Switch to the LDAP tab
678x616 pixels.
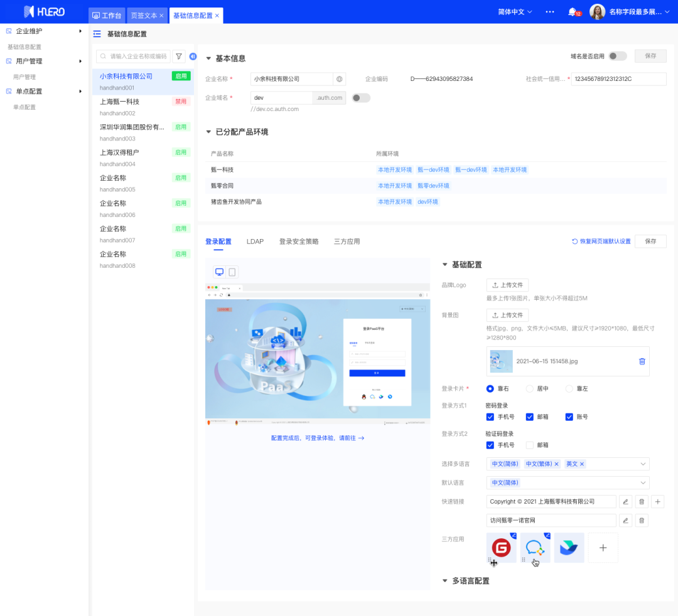255,242
